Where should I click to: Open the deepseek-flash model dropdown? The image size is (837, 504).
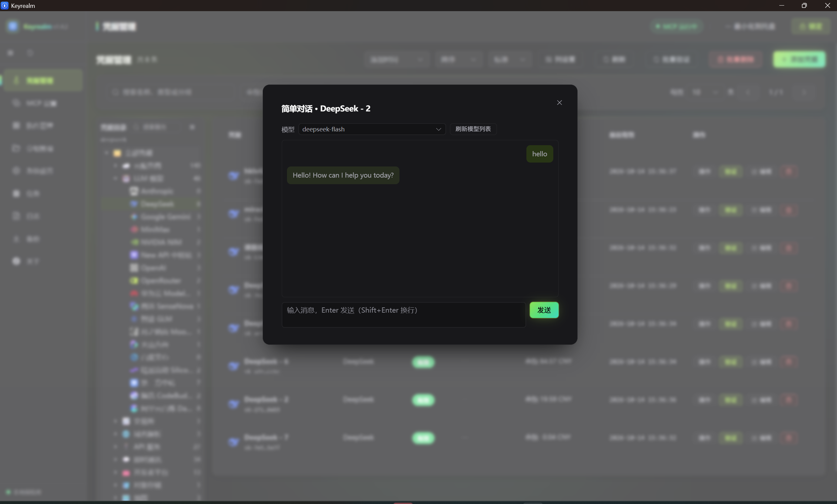click(372, 129)
